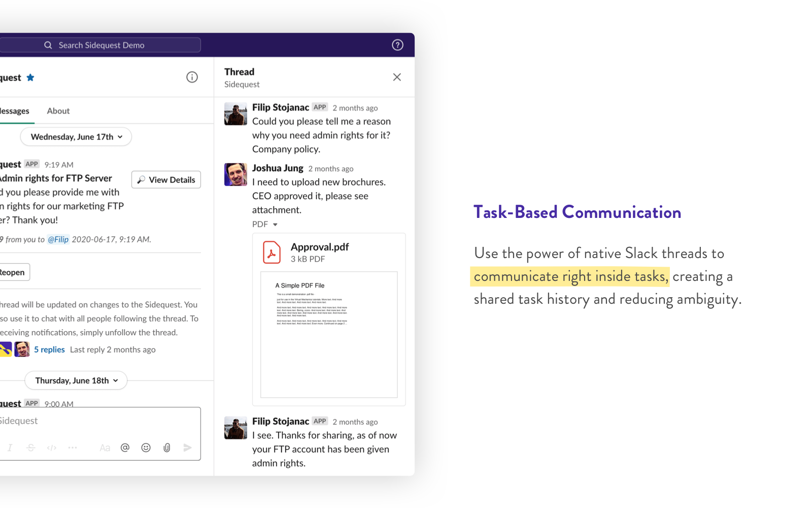Open the Thursday, June 18th date dropdown
Screen dimensions: 812x508
[75, 380]
